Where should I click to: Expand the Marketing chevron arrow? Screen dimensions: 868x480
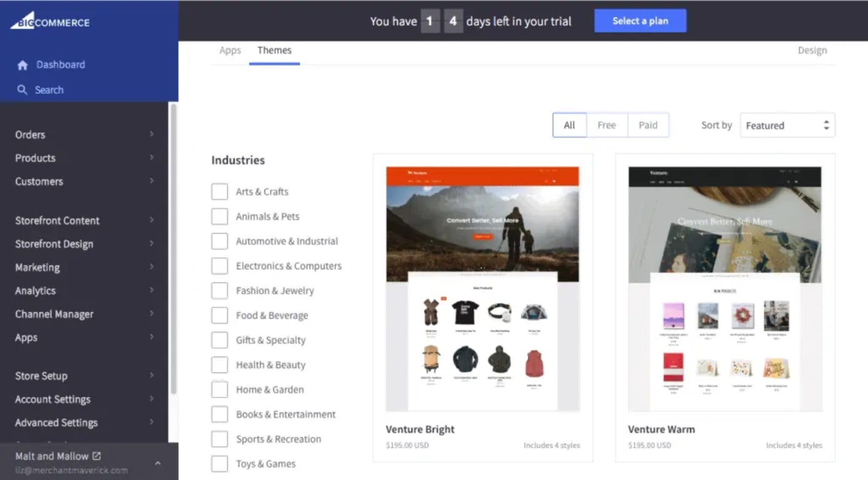pyautogui.click(x=151, y=267)
